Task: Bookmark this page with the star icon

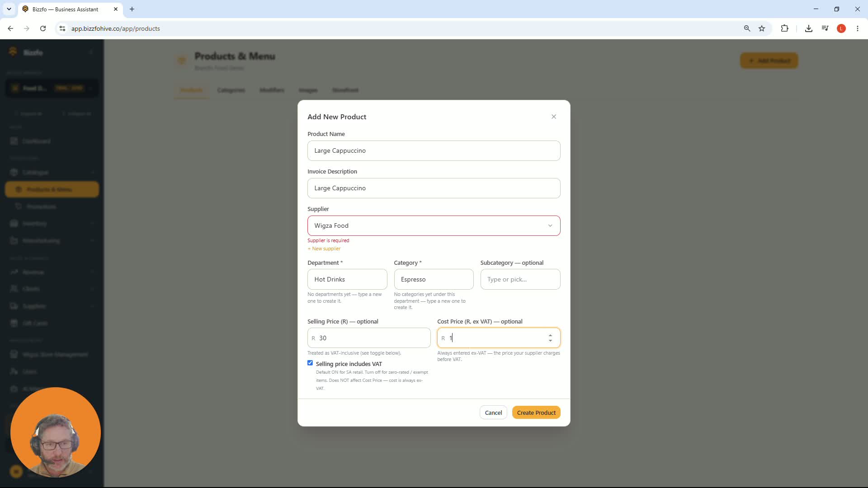Action: coord(762,28)
